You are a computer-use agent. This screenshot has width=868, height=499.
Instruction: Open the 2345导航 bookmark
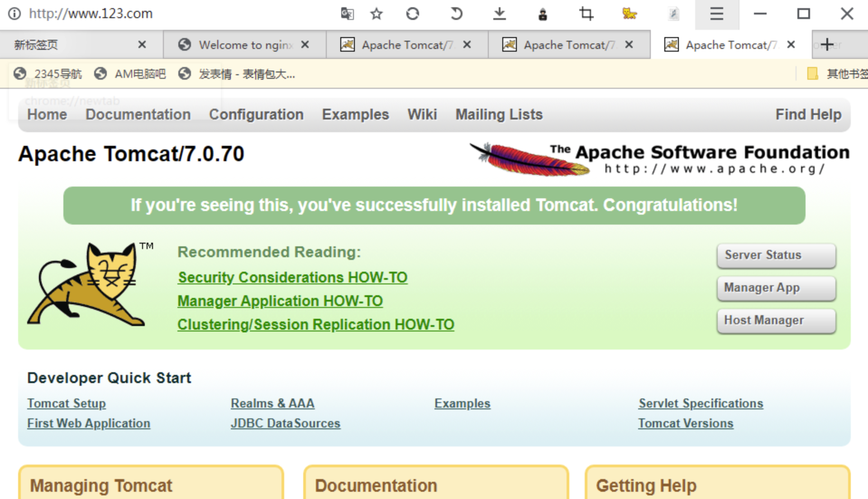48,74
